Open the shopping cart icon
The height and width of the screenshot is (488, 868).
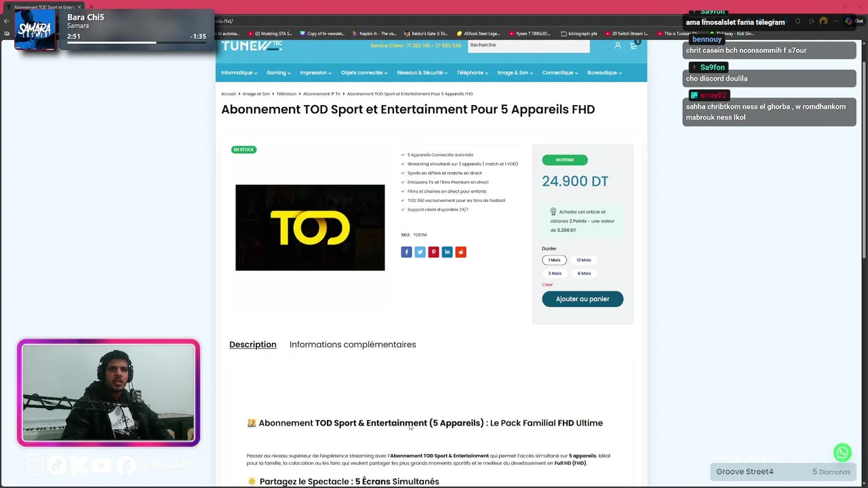(633, 45)
